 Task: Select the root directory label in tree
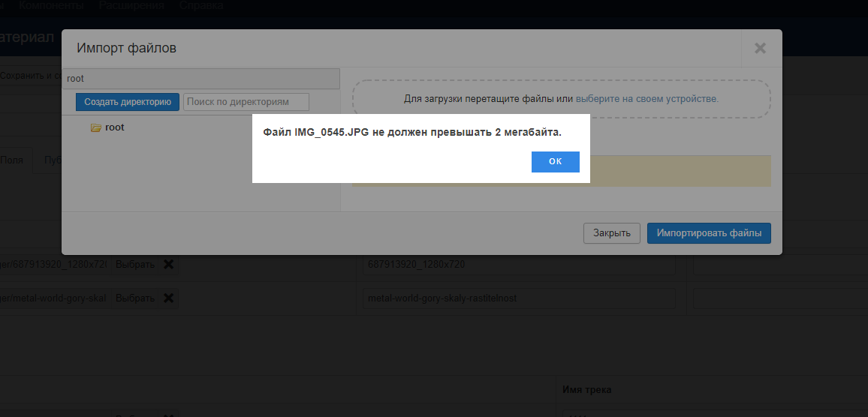click(115, 127)
